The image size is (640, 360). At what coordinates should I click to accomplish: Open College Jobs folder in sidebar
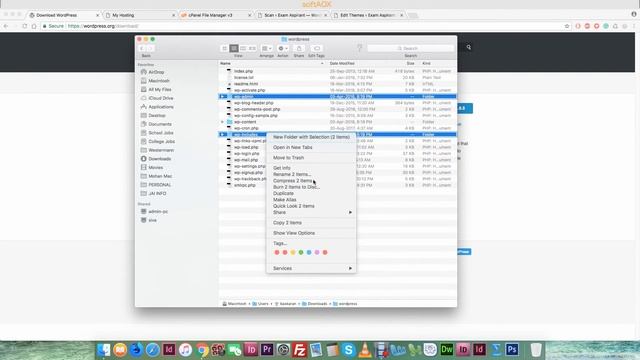point(161,142)
